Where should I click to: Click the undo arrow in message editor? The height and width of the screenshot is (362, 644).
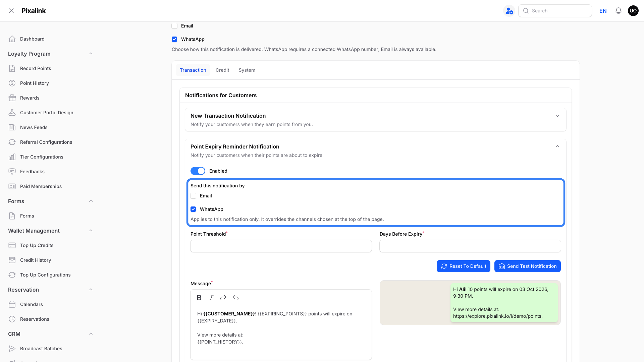pos(235,298)
